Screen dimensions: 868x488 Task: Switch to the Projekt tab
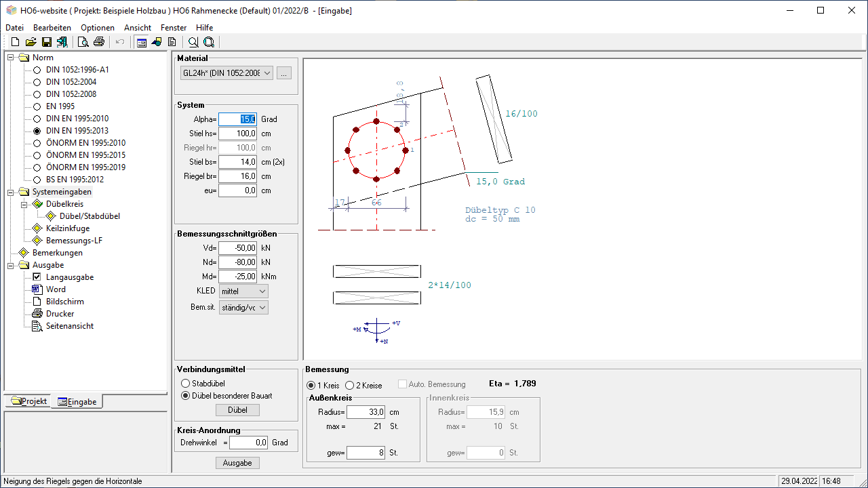pyautogui.click(x=29, y=401)
